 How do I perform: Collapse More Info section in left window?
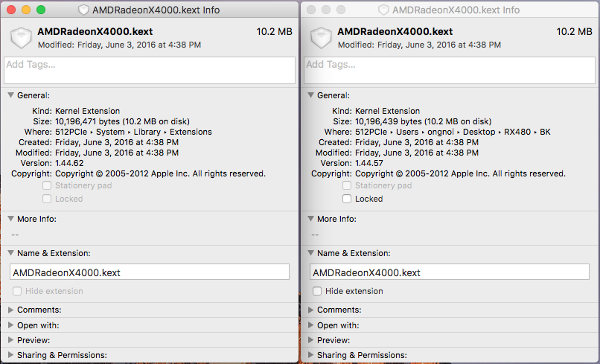pyautogui.click(x=10, y=219)
